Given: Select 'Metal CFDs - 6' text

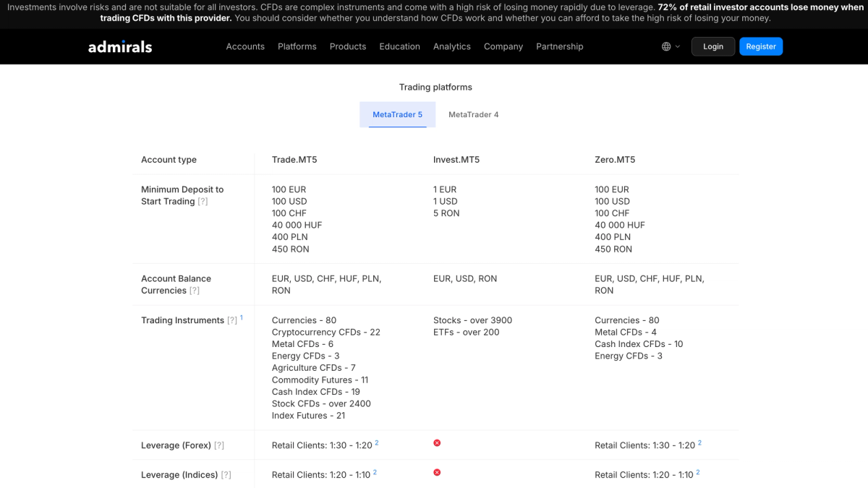Looking at the screenshot, I should coord(302,344).
